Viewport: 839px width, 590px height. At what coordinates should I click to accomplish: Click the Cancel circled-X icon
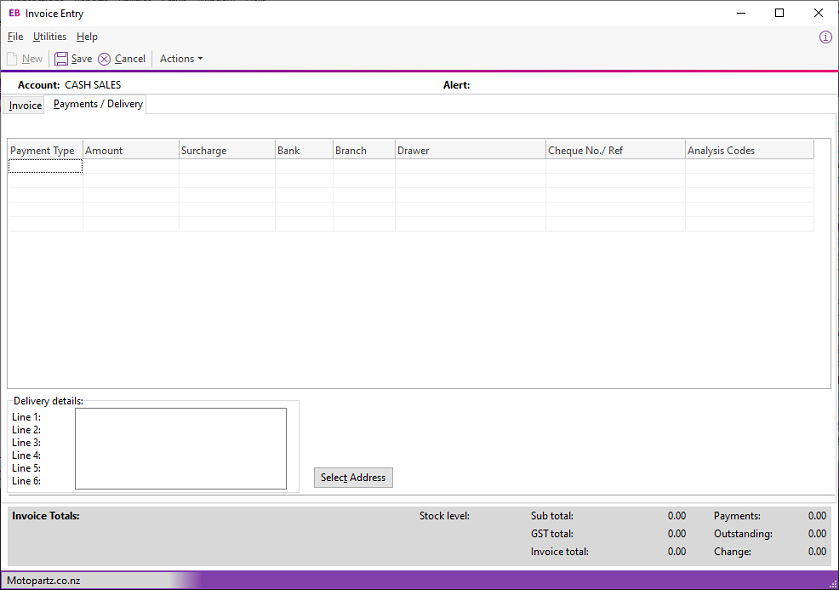click(x=104, y=59)
